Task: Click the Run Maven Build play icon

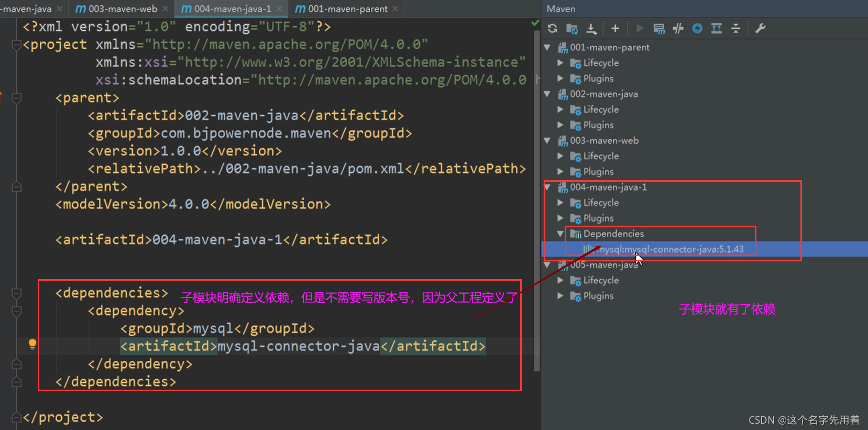Action: 639,28
